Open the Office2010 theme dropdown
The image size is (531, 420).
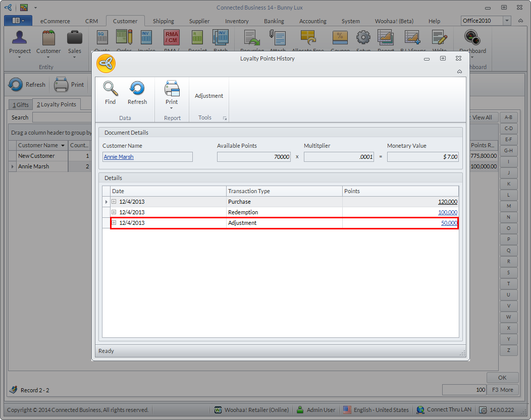(507, 21)
